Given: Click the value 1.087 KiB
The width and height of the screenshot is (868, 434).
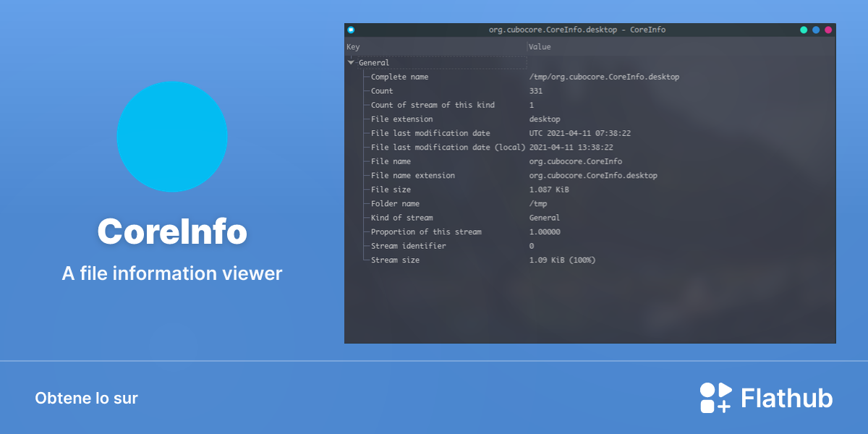Looking at the screenshot, I should (549, 190).
